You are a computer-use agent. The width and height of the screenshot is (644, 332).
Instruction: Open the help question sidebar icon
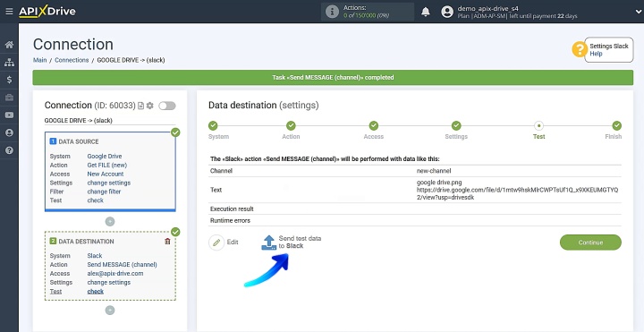[9, 150]
